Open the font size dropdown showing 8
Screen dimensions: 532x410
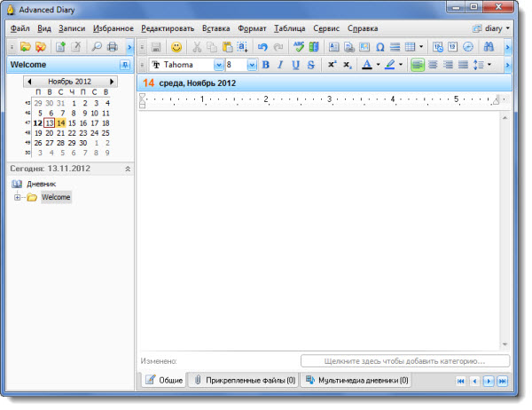click(251, 65)
